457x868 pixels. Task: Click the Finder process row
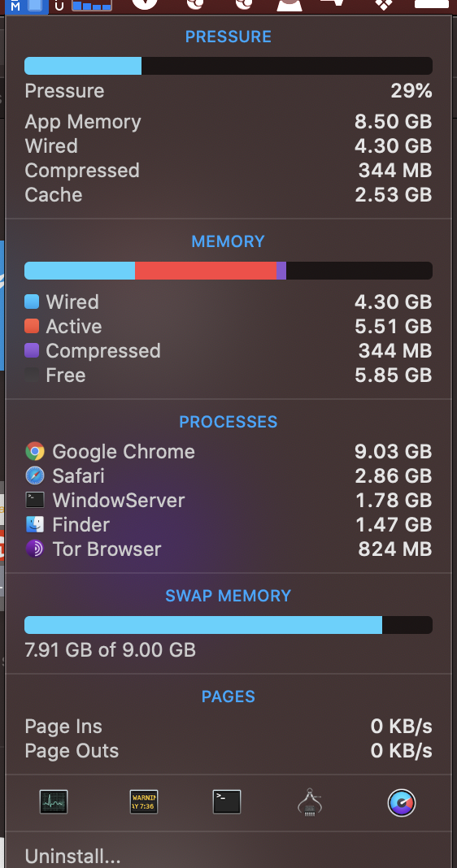coord(228,525)
